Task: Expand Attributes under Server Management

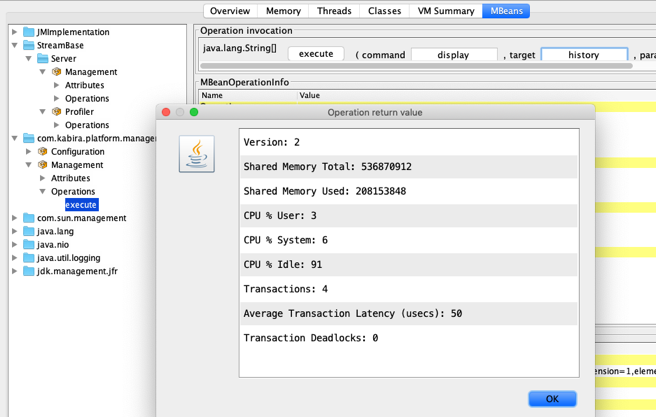Action: coord(56,85)
